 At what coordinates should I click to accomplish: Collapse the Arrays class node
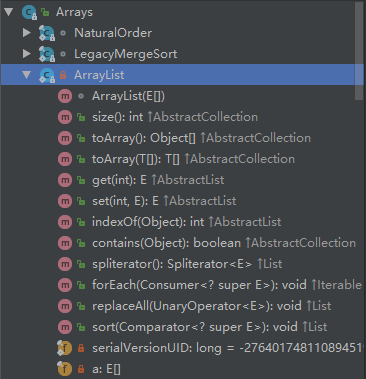pyautogui.click(x=9, y=12)
